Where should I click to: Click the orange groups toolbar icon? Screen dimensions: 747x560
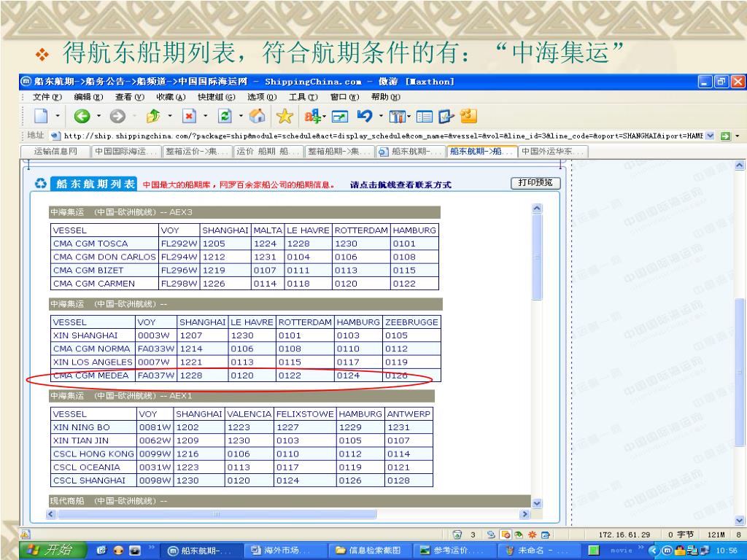pos(468,116)
